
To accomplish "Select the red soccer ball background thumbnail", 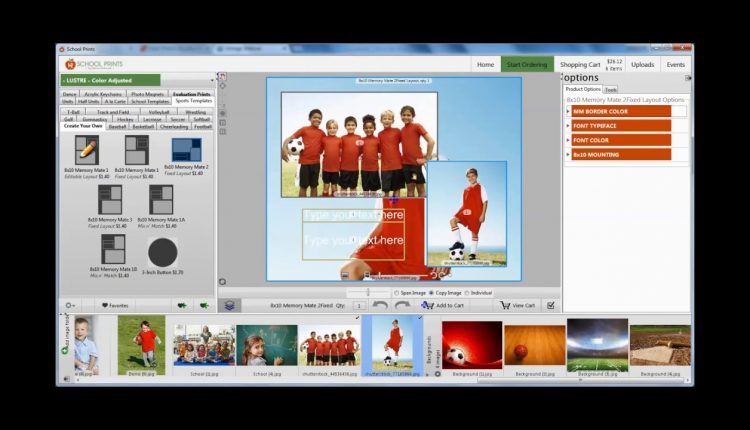I will click(x=472, y=345).
